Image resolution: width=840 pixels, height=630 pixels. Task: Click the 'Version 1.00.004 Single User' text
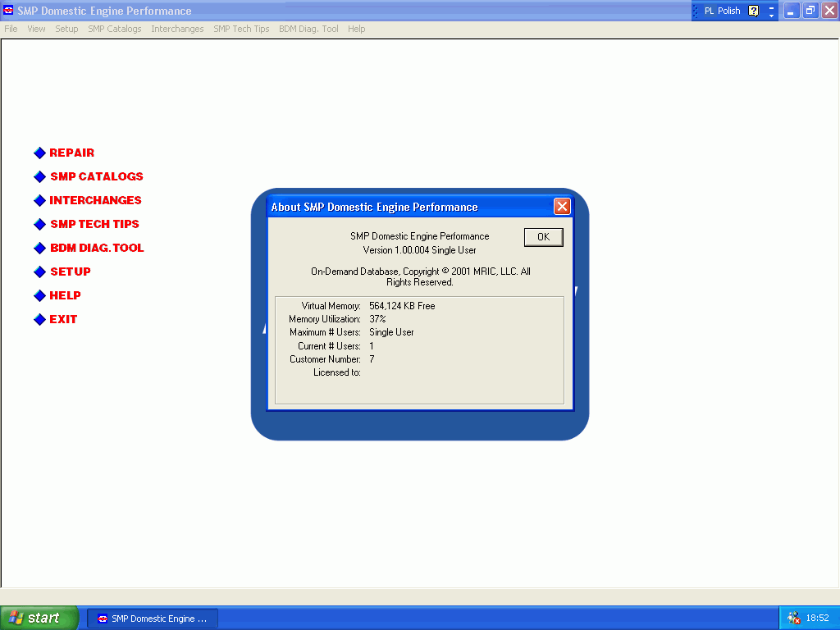pos(419,250)
